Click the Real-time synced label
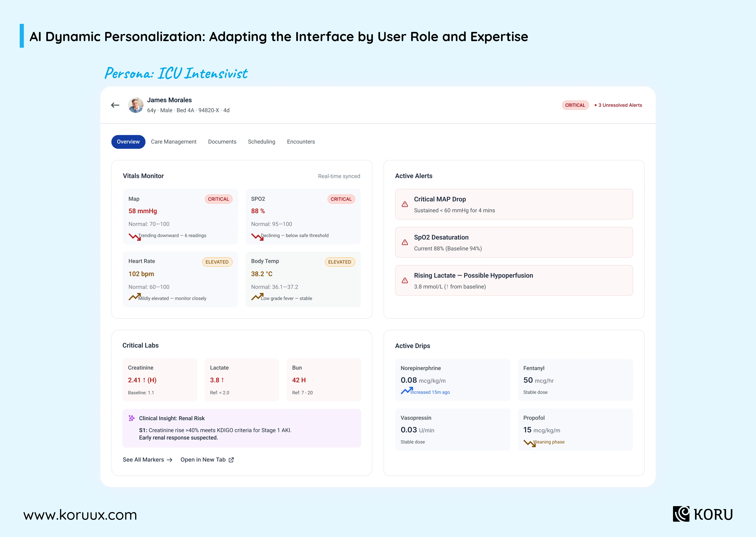The width and height of the screenshot is (756, 537). point(339,176)
